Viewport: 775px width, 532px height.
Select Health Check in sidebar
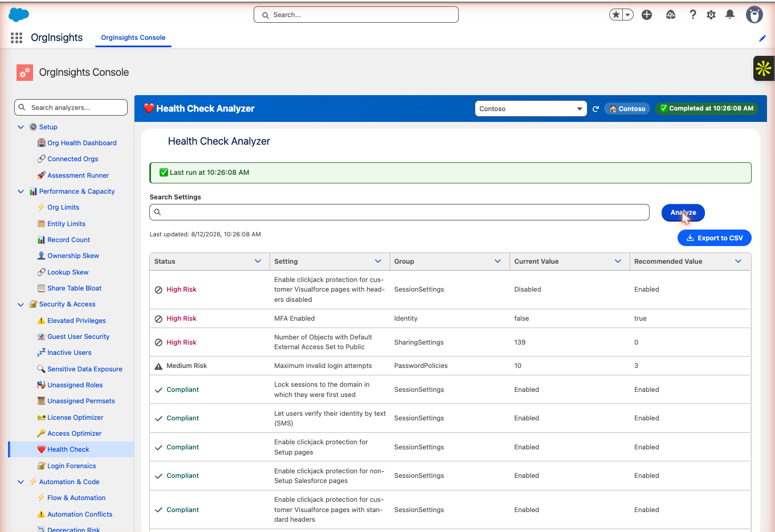(71, 449)
